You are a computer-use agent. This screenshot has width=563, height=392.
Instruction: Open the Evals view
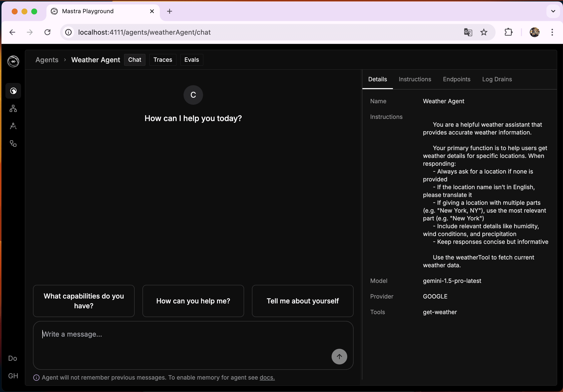tap(192, 60)
